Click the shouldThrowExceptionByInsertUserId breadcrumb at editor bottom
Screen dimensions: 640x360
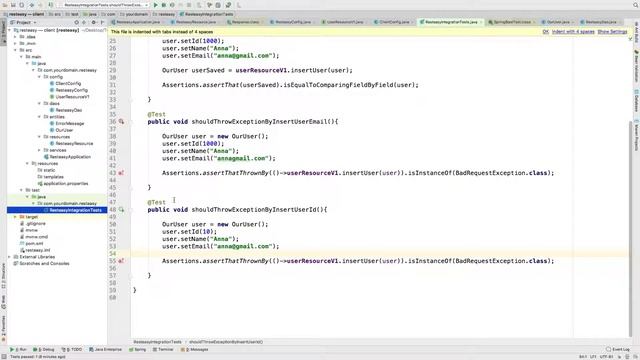click(x=226, y=342)
